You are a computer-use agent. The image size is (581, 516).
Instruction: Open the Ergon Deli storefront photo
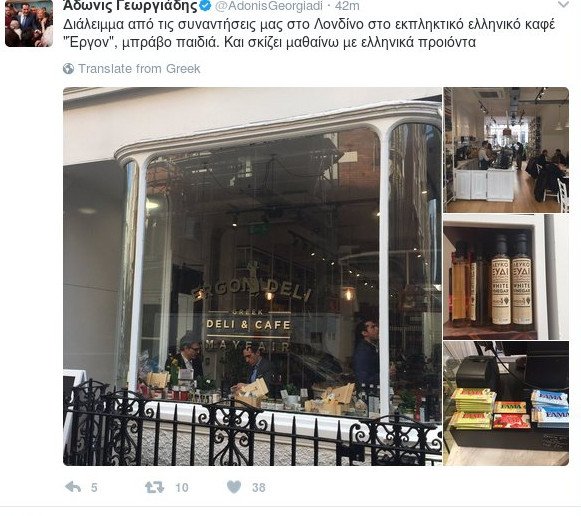pyautogui.click(x=252, y=276)
